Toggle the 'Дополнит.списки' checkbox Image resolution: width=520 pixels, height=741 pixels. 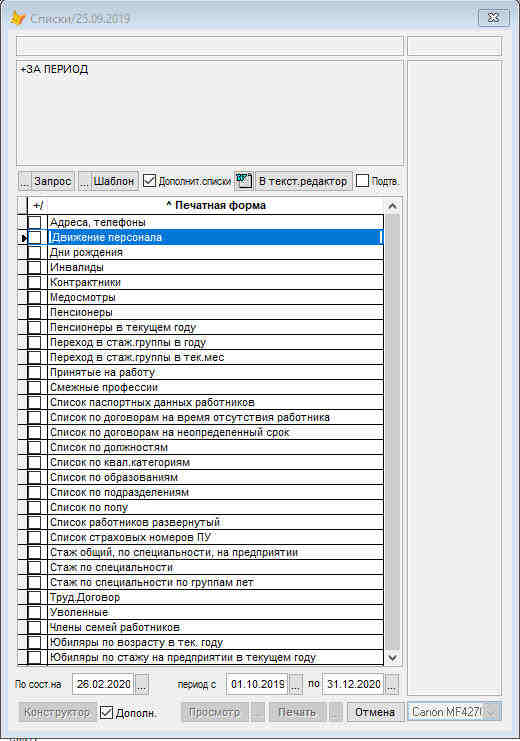pyautogui.click(x=149, y=181)
